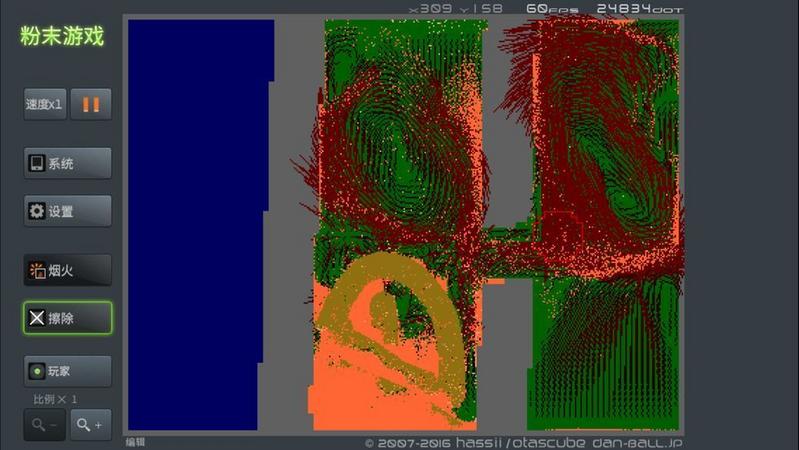Click the 比例 × 1 scale label

point(55,399)
